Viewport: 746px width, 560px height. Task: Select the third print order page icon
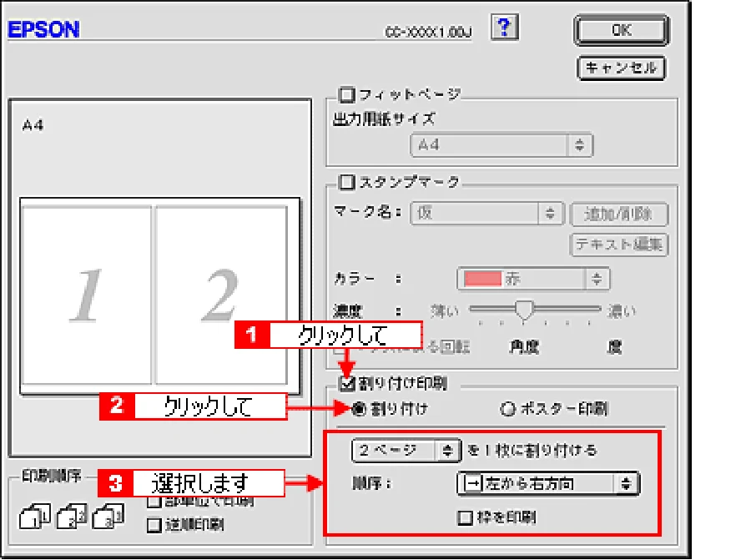tap(108, 517)
